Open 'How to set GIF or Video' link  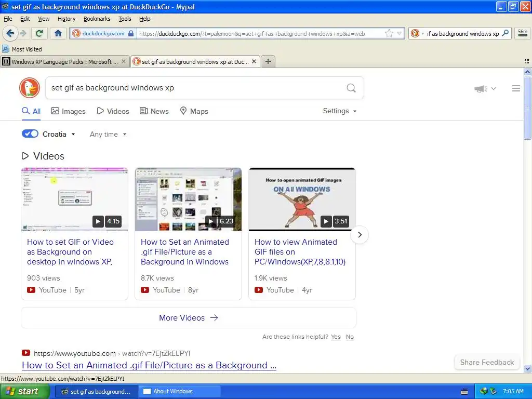(x=70, y=252)
